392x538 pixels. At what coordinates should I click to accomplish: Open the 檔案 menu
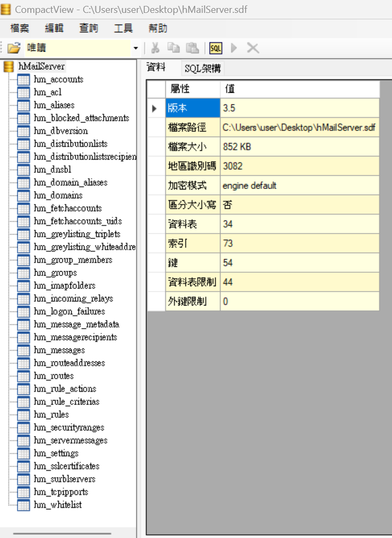19,28
